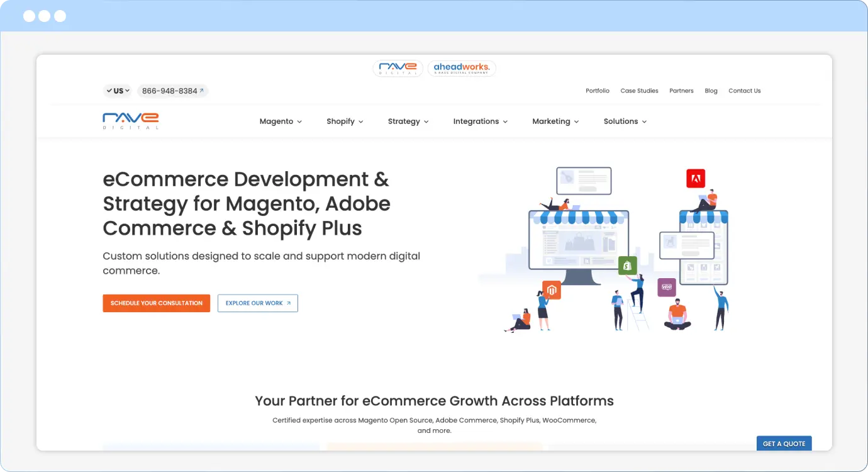Open the Marketing menu
The width and height of the screenshot is (868, 472).
tap(555, 121)
